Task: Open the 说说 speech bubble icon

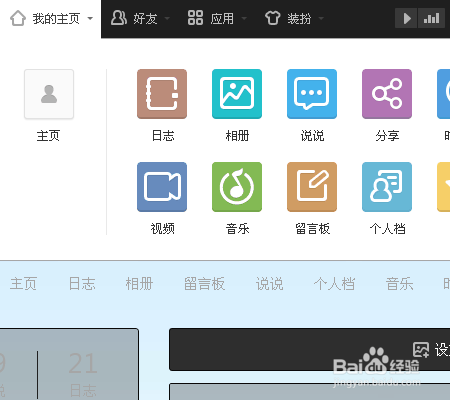Action: (312, 94)
